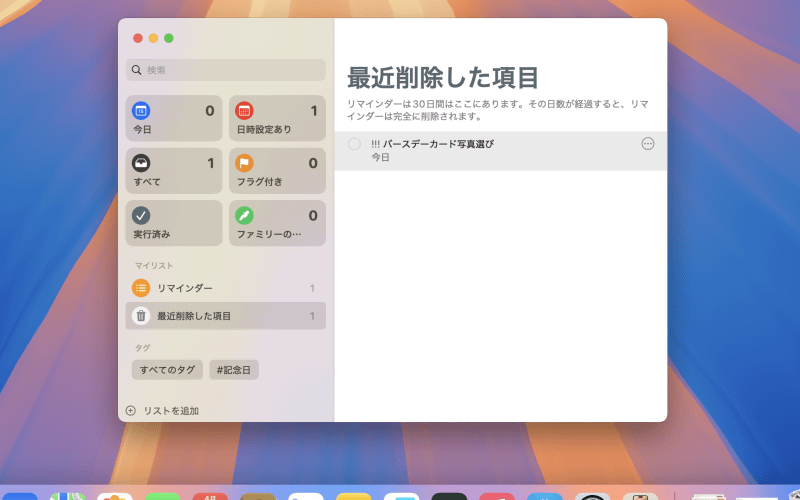Maximize the window using green button
This screenshot has width=800, height=500.
169,38
